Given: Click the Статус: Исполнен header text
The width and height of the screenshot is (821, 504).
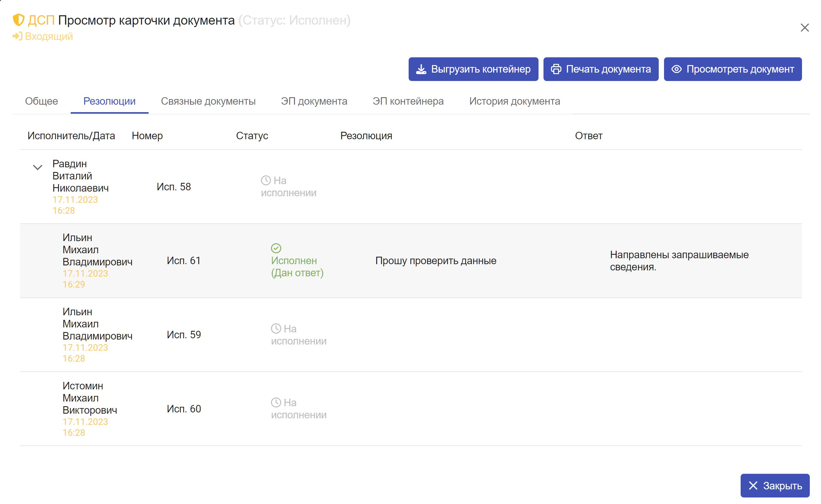Looking at the screenshot, I should pyautogui.click(x=295, y=20).
